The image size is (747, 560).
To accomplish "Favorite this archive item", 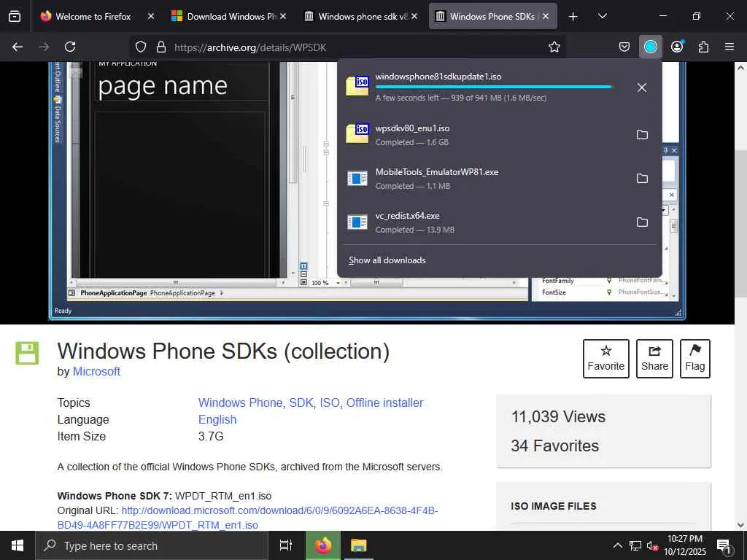I will click(x=606, y=359).
